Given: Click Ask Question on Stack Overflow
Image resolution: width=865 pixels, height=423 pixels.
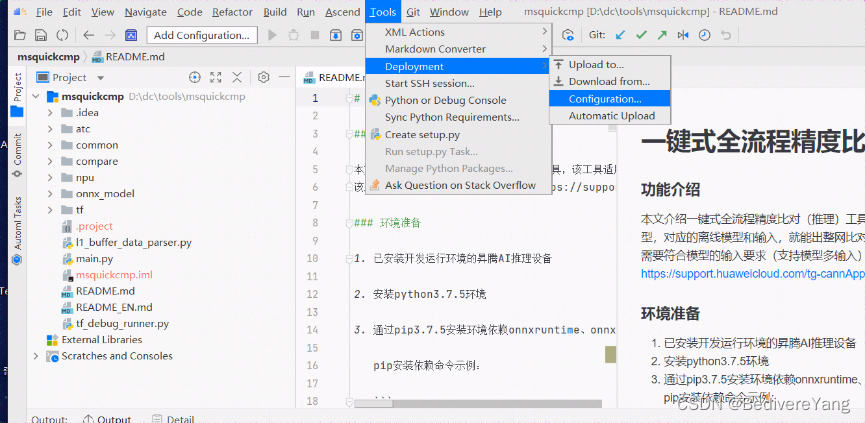Looking at the screenshot, I should coord(458,185).
